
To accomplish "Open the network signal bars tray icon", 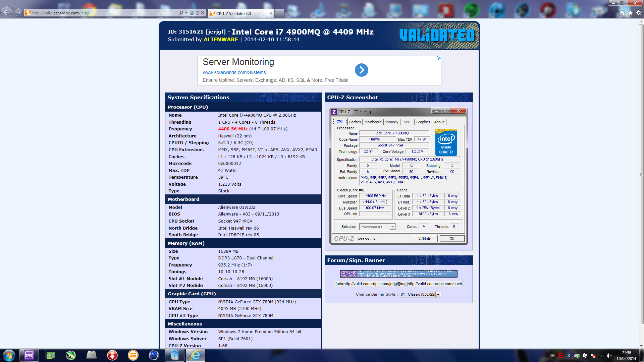I will [x=601, y=356].
